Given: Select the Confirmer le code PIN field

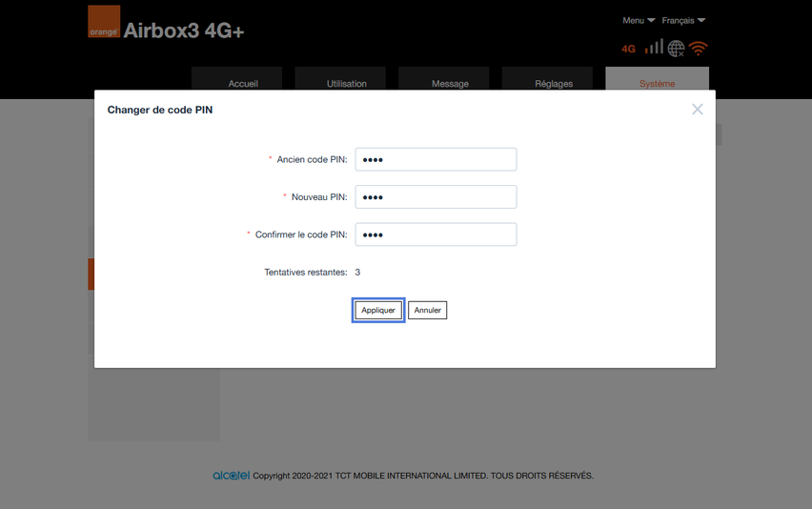Looking at the screenshot, I should (436, 234).
